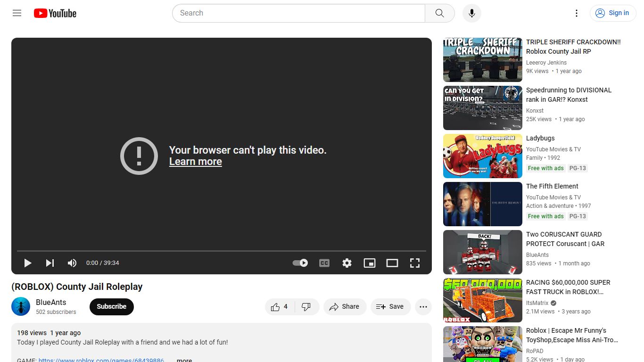Open The Fifth Element thumbnail

click(483, 204)
